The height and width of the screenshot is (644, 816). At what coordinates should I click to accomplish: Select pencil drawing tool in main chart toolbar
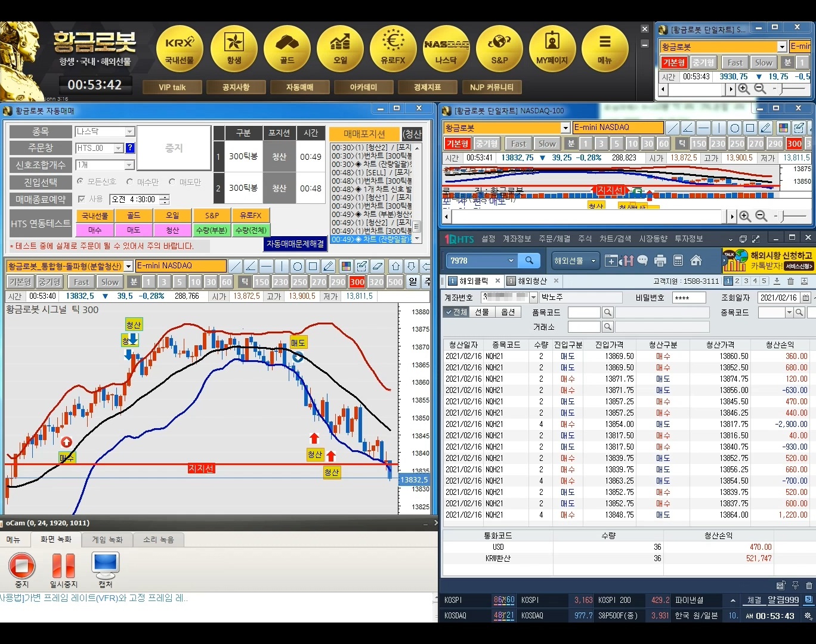pos(329,266)
